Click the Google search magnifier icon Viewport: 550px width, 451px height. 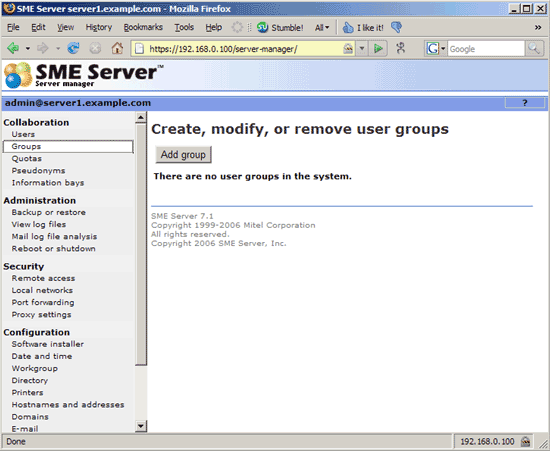click(534, 48)
